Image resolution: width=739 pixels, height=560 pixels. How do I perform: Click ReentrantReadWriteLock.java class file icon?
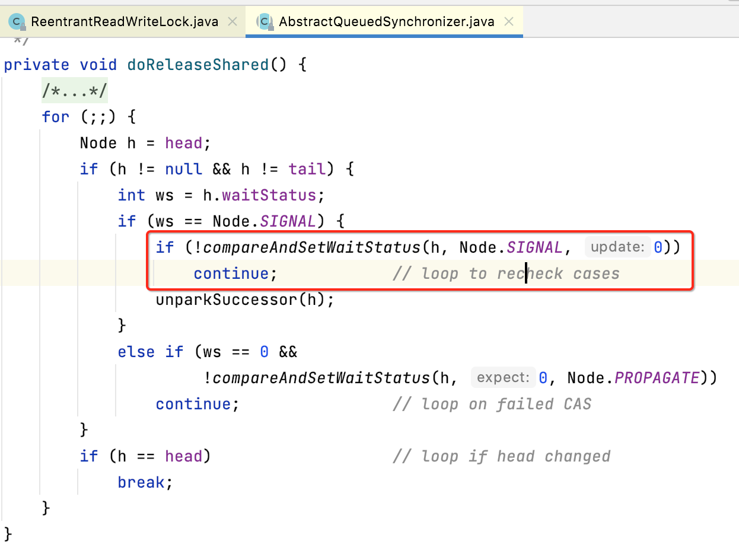(x=18, y=23)
